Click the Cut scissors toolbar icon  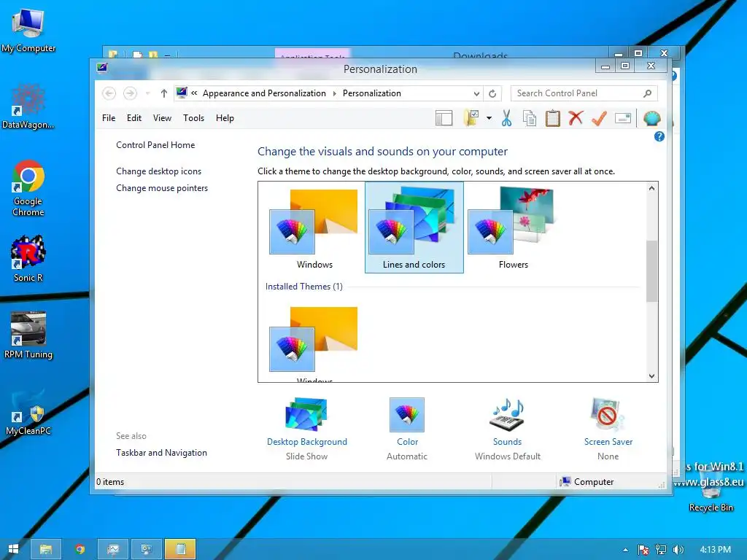(x=506, y=118)
